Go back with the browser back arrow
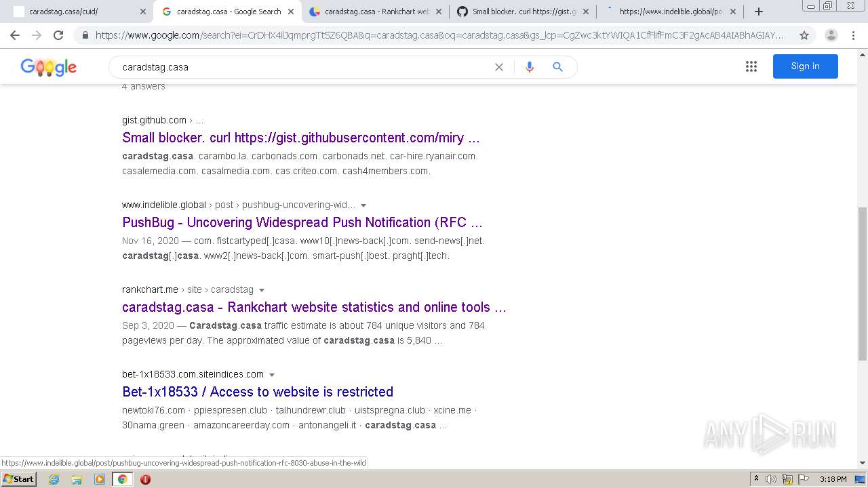Image resolution: width=868 pixels, height=488 pixels. (x=15, y=35)
